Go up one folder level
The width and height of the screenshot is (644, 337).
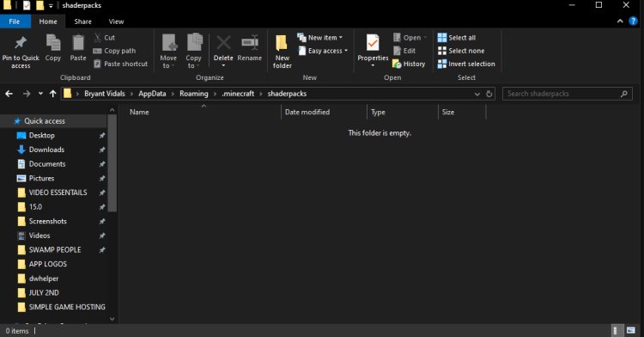(x=53, y=94)
